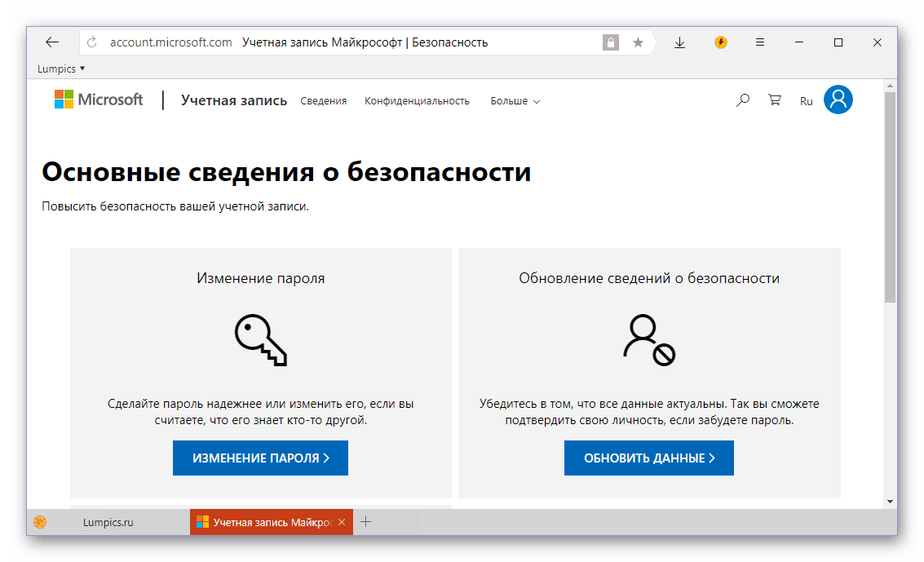This screenshot has width=924, height=562.
Task: Open the browser hamburger menu
Action: (760, 42)
